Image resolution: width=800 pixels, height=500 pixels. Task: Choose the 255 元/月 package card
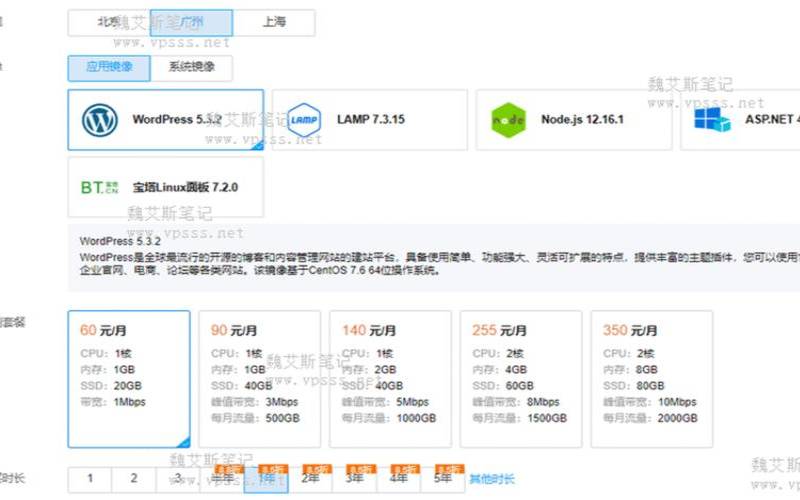(520, 378)
